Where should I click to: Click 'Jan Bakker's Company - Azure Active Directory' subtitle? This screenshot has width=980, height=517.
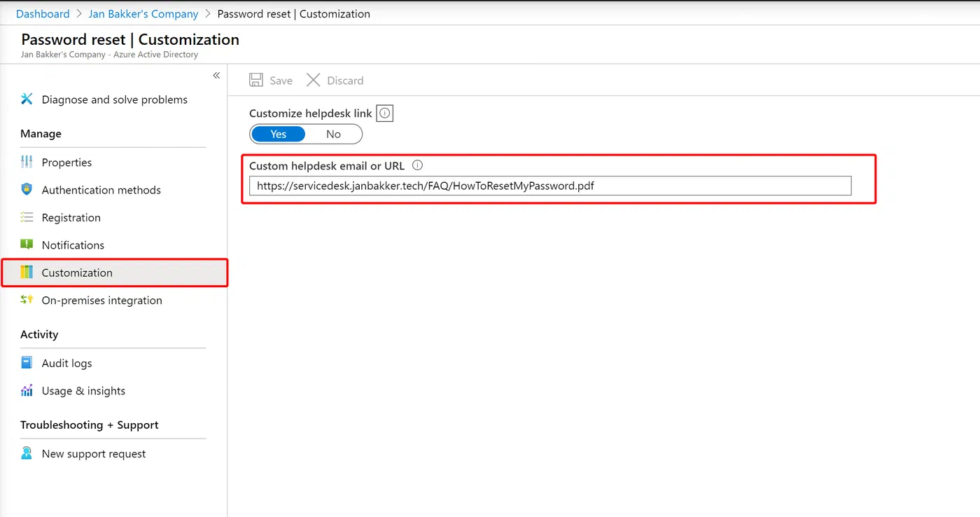tap(109, 55)
